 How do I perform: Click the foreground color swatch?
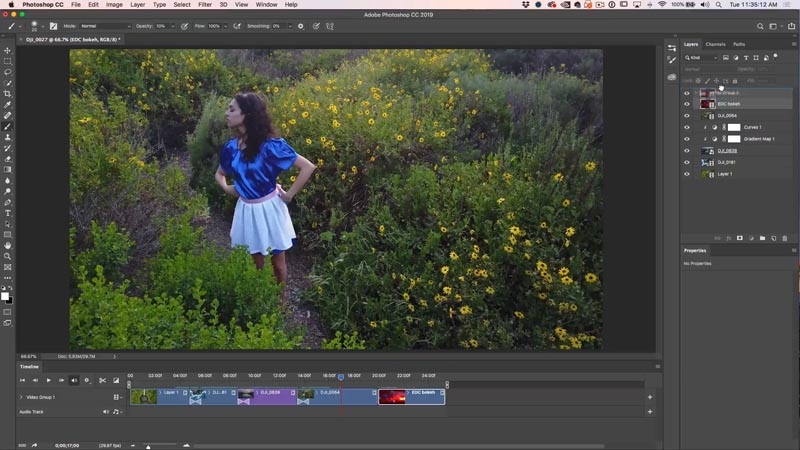pos(5,295)
